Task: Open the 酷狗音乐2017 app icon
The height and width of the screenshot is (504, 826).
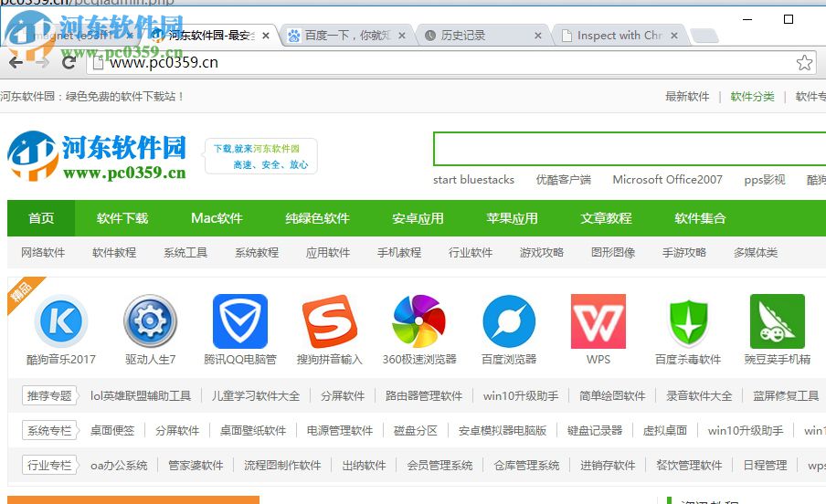Action: point(61,320)
